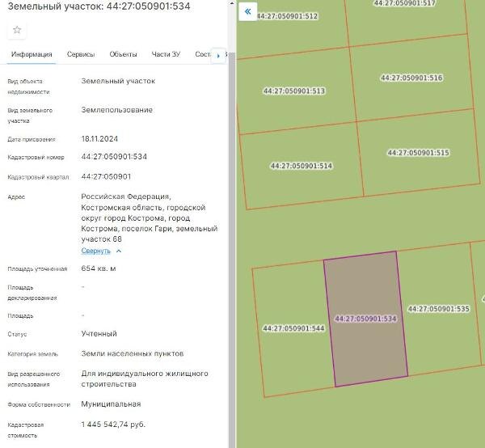The width and height of the screenshot is (485, 448).
Task: Select parcel 44:27:050901:516 on the map
Action: (411, 78)
